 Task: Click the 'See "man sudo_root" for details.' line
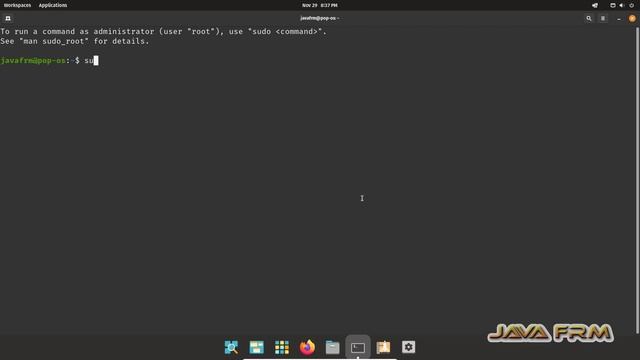[75, 41]
